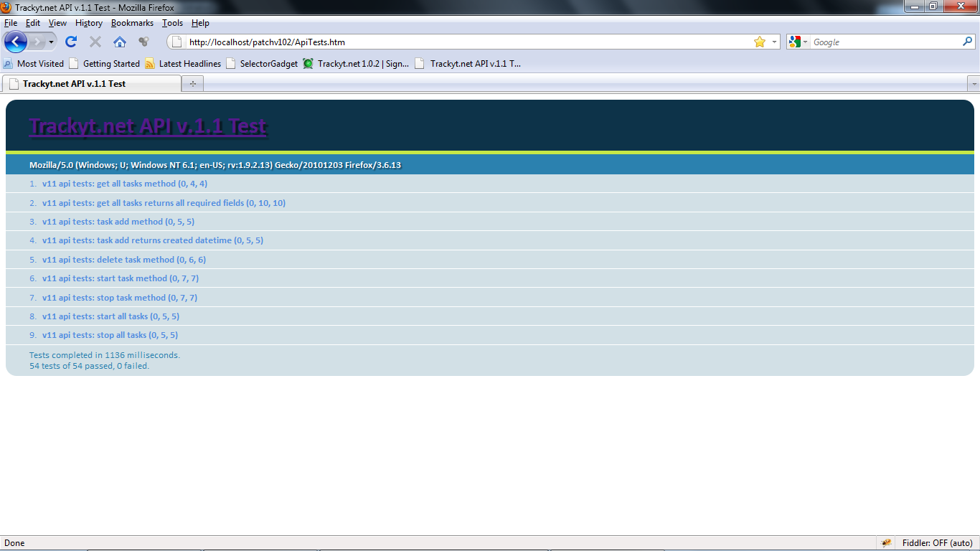The image size is (980, 551).
Task: Click the green Trackyt.net bookmark favicon
Action: 308,63
